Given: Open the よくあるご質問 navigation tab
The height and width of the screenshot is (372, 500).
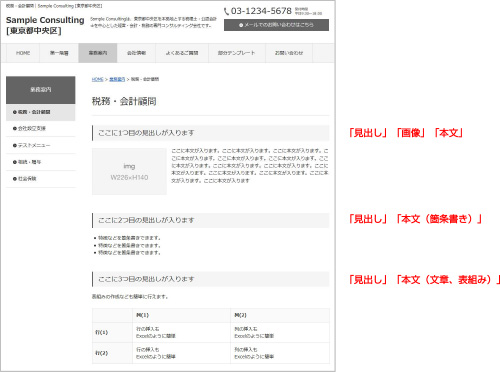Looking at the screenshot, I should tap(182, 53).
